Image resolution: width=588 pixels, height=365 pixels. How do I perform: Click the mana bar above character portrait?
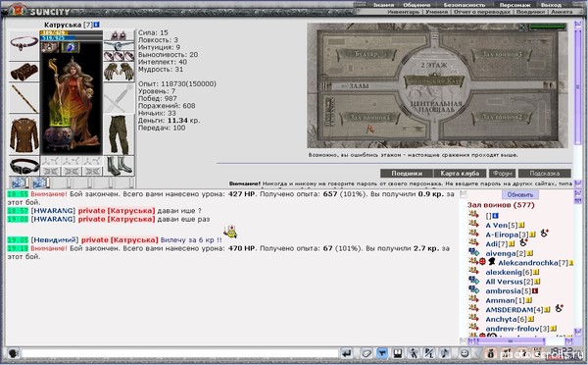coord(72,38)
